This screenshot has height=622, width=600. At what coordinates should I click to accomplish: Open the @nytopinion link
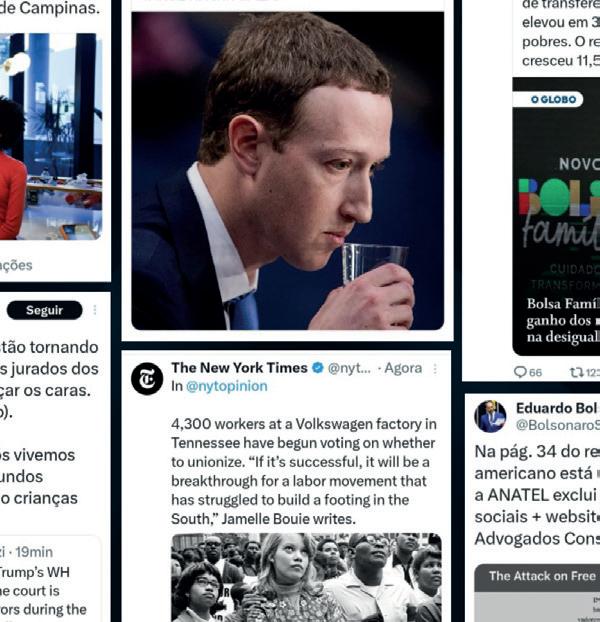226,386
